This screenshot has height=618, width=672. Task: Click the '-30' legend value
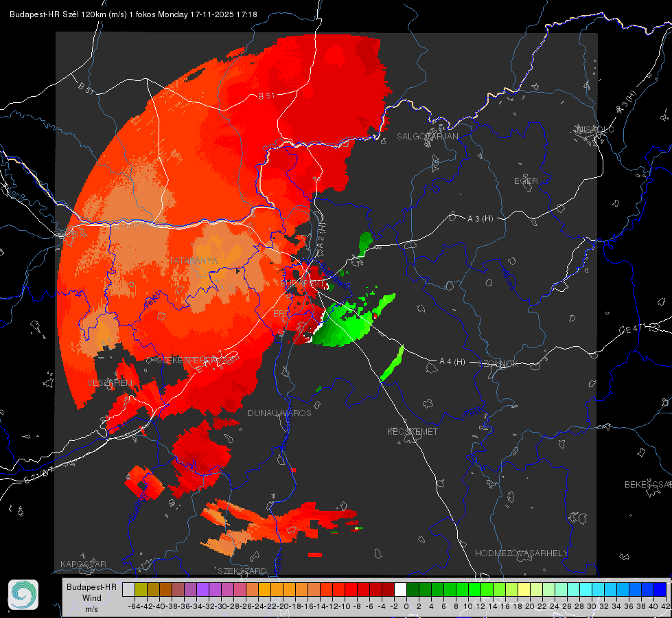click(x=221, y=606)
